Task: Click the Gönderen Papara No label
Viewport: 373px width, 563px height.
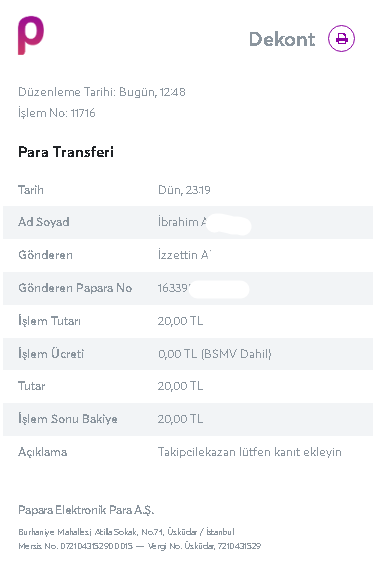Action: (75, 288)
